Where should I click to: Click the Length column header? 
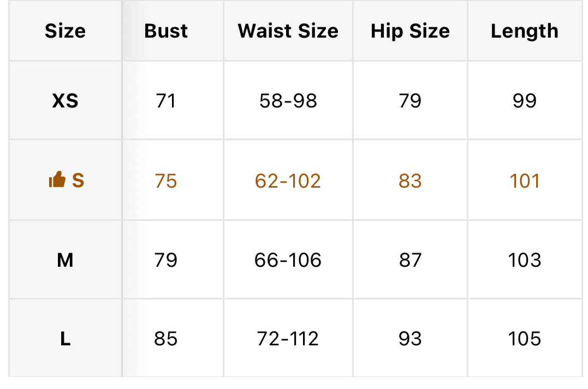click(525, 31)
